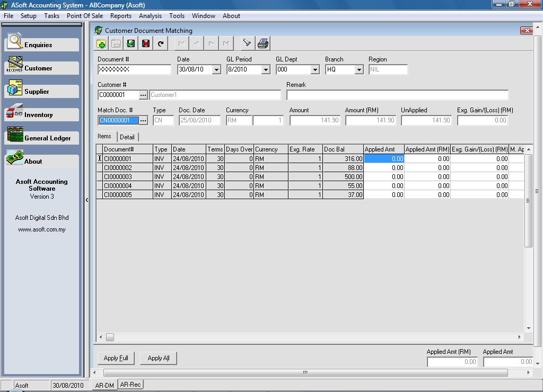Go to the first record arrow
The width and height of the screenshot is (543, 392).
pos(181,43)
